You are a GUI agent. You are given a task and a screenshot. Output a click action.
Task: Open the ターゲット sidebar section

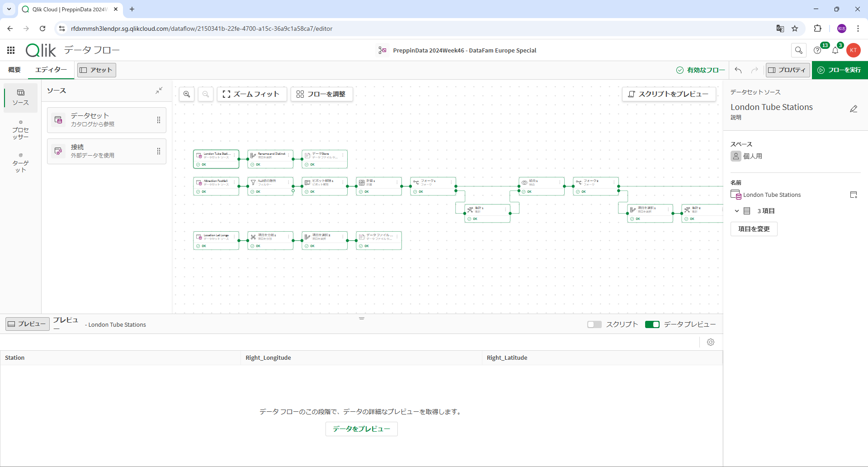(21, 163)
